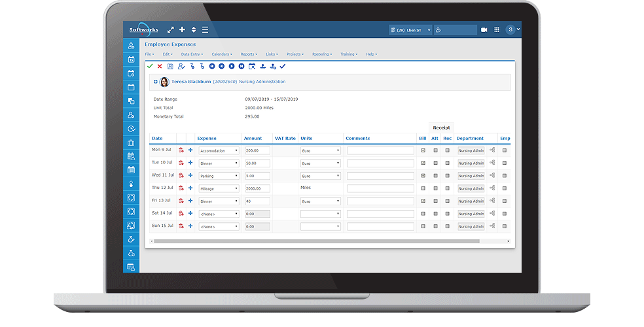Open the Mileage expense dropdown
The image size is (644, 327).
tap(219, 189)
